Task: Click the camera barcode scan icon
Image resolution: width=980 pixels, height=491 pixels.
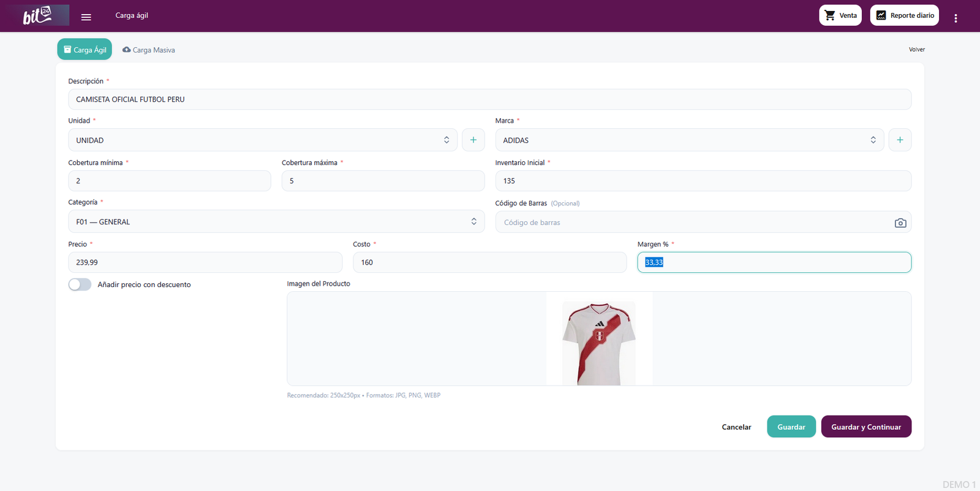Action: (900, 223)
